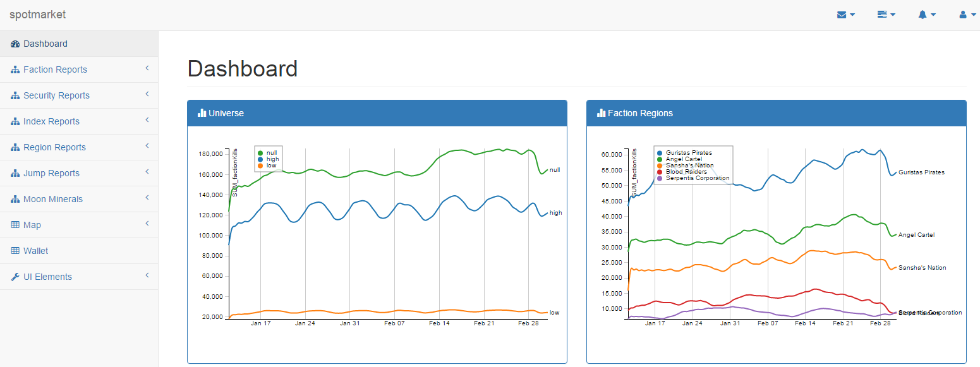
Task: Toggle the 'null' series in Universe legend
Action: 260,153
